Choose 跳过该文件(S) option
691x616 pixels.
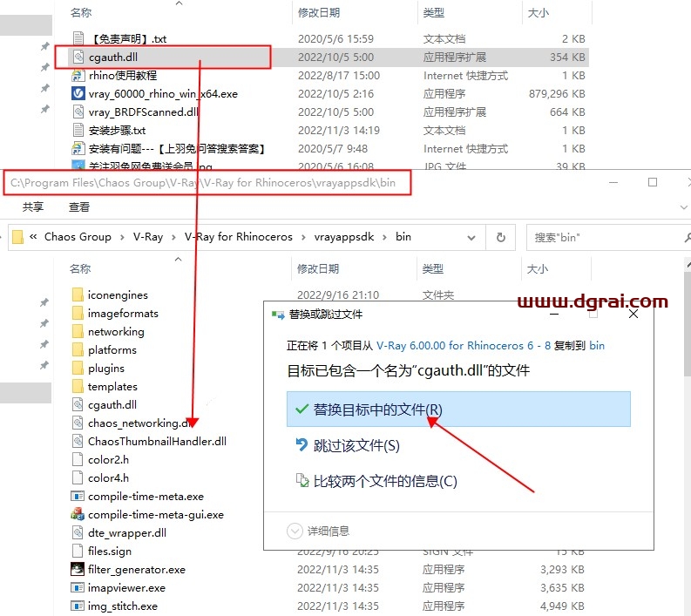pyautogui.click(x=356, y=446)
